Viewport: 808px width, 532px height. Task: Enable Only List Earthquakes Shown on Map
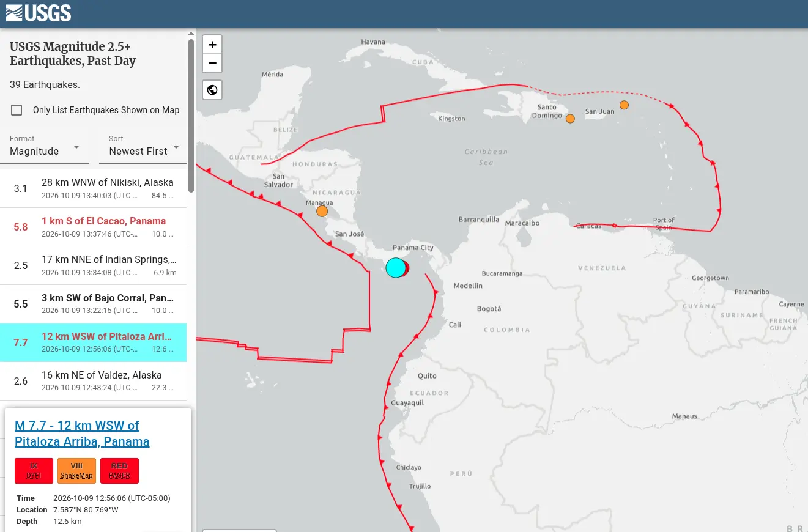coord(17,110)
